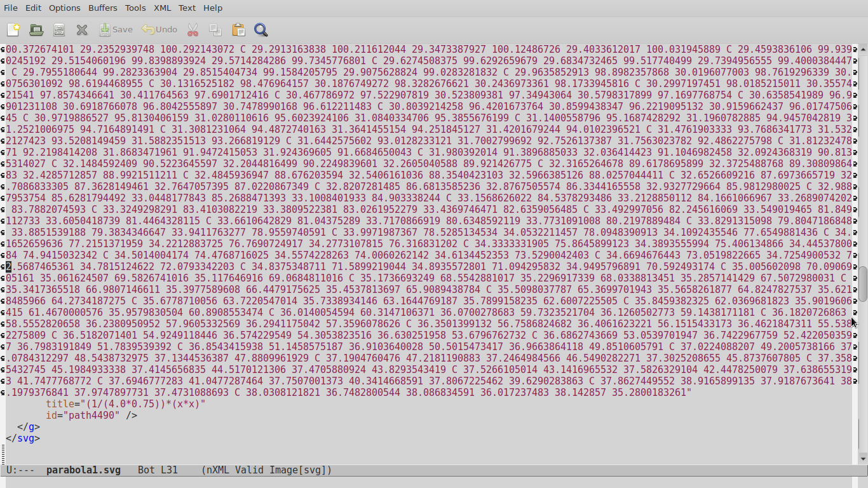This screenshot has width=868, height=488.
Task: Click the echo area minibuffer
Action: [434, 482]
